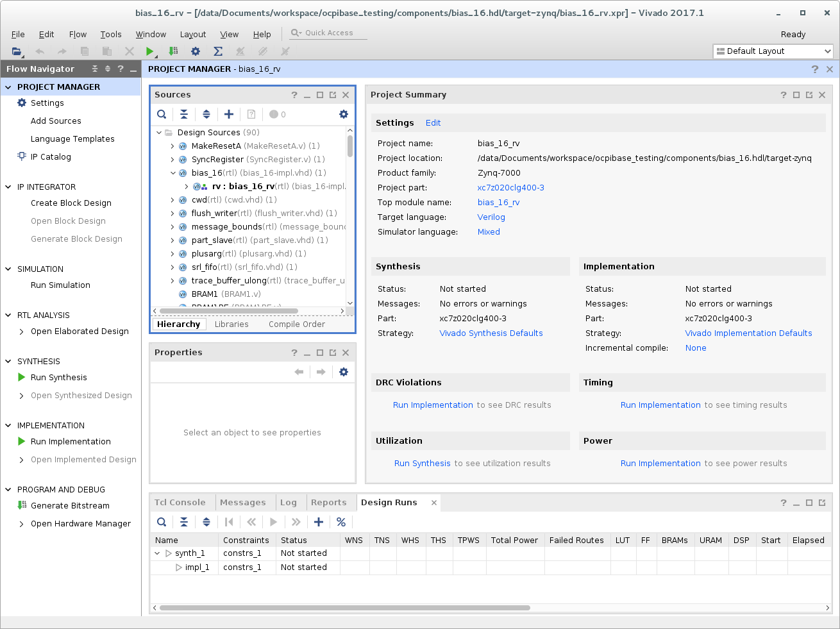The image size is (840, 629).
Task: Open the Layout menu
Action: pyautogui.click(x=193, y=35)
